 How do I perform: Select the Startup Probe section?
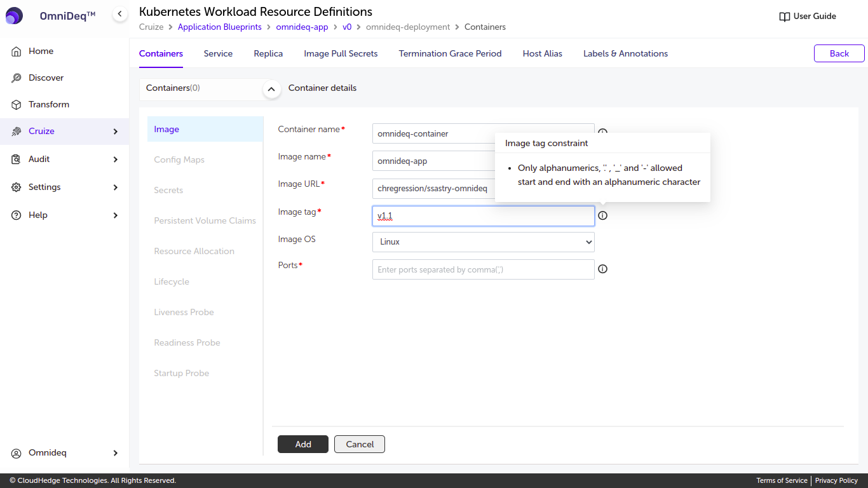(205, 373)
